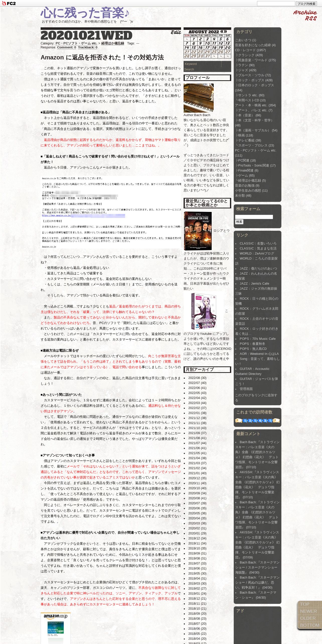
Task: Open subcategory 民族音楽・ワールド (275)
Action: pos(257,60)
